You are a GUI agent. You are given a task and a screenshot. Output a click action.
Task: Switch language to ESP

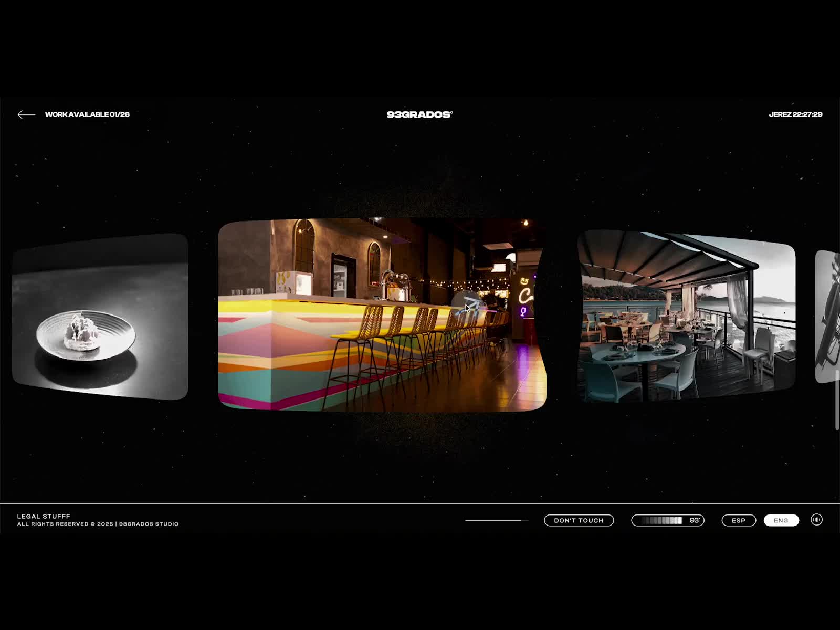(x=739, y=520)
